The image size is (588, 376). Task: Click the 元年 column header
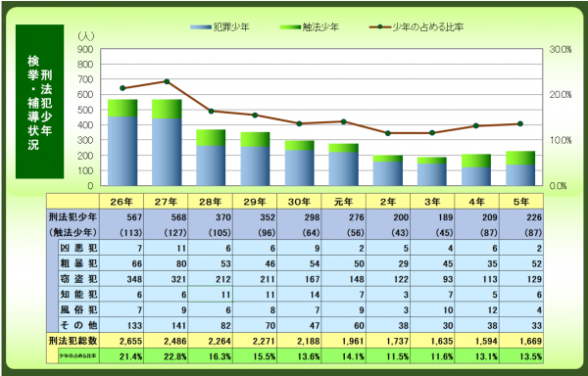(343, 202)
